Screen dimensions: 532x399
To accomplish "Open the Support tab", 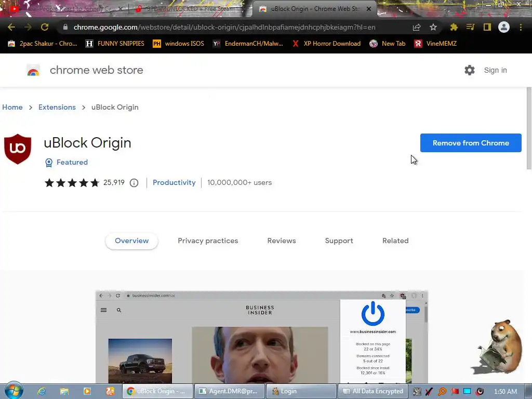I will pos(339,241).
